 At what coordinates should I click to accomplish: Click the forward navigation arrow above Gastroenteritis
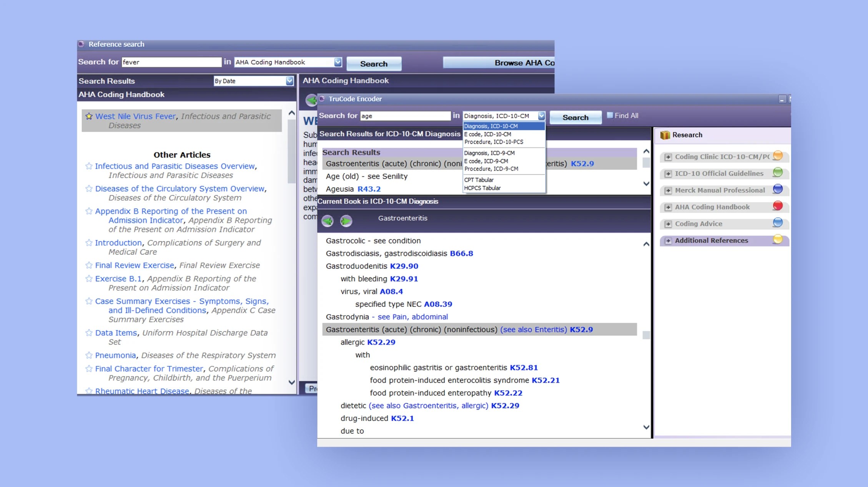tap(346, 221)
